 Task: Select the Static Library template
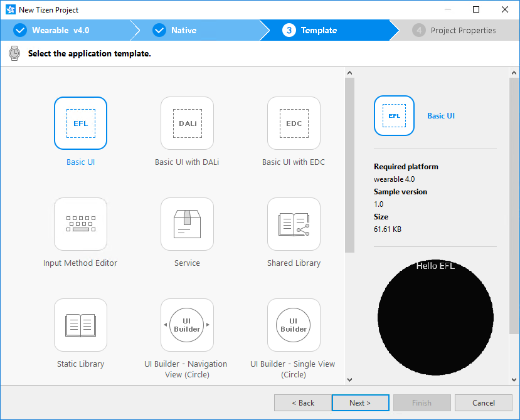[80, 325]
